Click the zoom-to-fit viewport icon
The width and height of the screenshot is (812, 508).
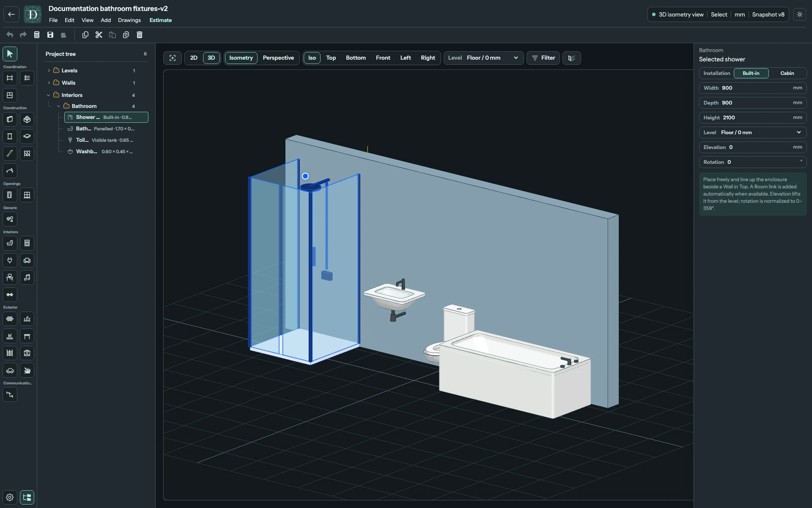click(173, 58)
